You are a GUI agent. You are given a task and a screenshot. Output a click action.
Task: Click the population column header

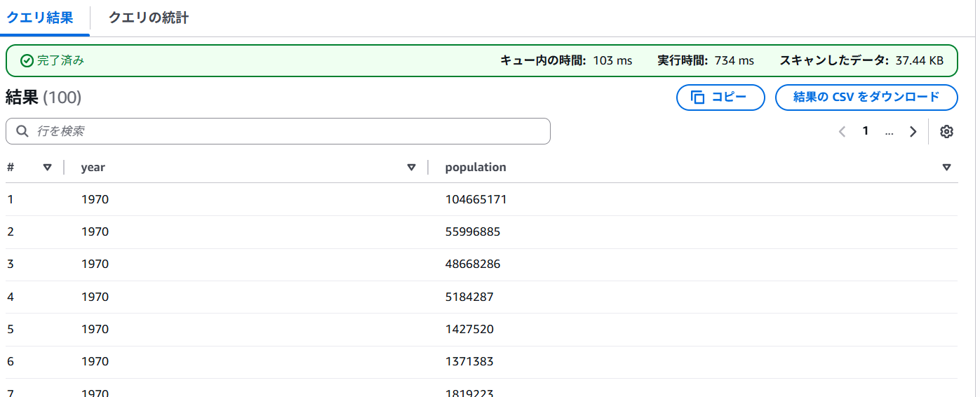pyautogui.click(x=476, y=167)
